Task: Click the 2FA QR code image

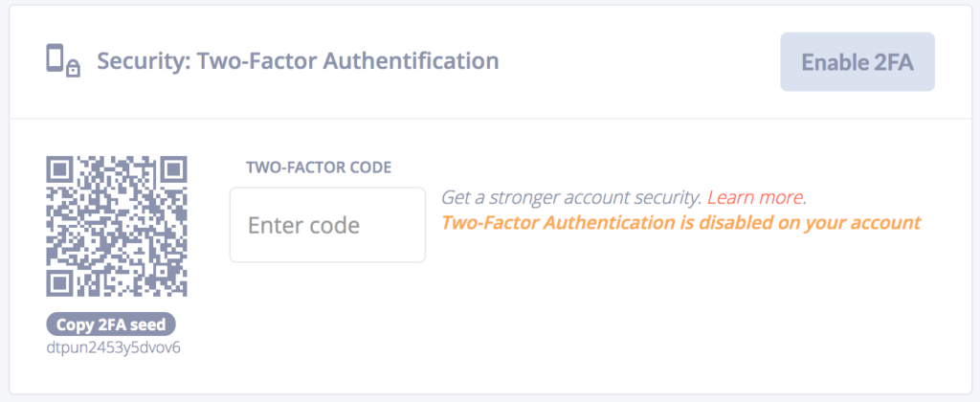Action: click(117, 226)
